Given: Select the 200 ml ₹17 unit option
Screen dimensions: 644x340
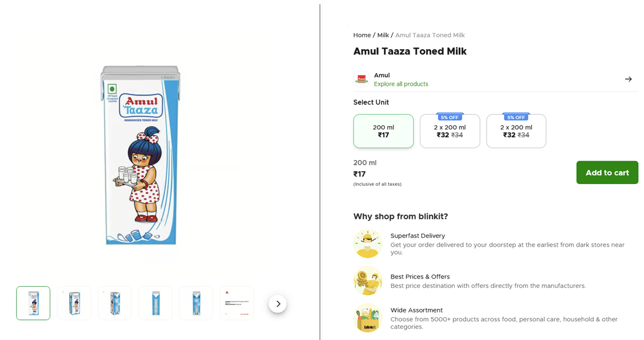Looking at the screenshot, I should [383, 131].
